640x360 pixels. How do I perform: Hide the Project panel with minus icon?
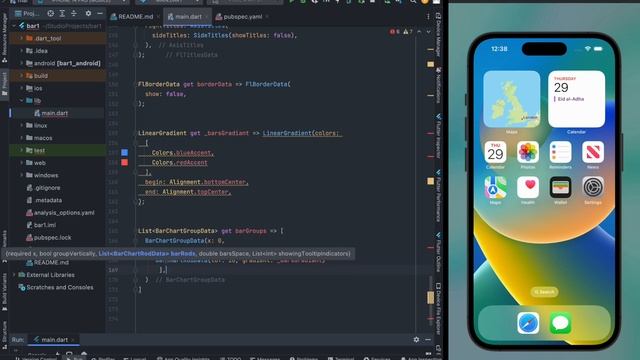pyautogui.click(x=100, y=13)
